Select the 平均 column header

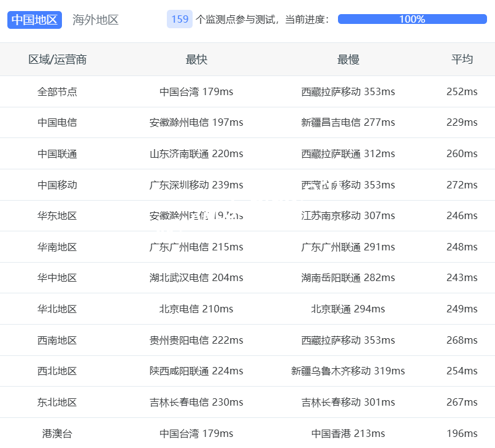[462, 60]
